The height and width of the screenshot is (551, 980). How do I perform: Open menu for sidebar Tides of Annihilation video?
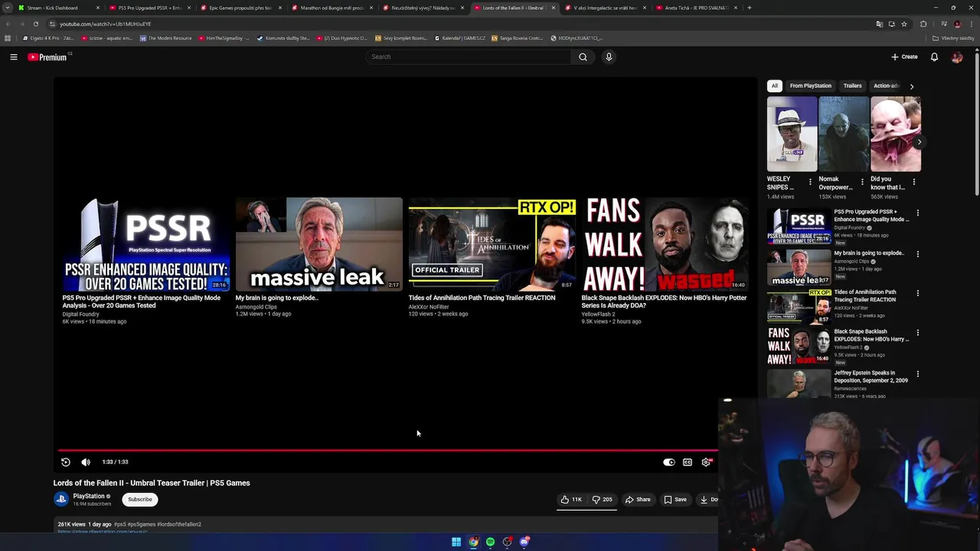pyautogui.click(x=918, y=293)
